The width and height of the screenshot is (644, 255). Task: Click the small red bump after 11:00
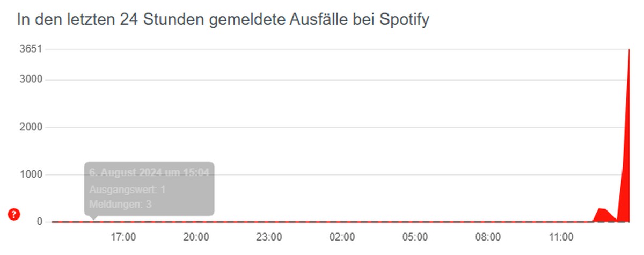pyautogui.click(x=602, y=213)
